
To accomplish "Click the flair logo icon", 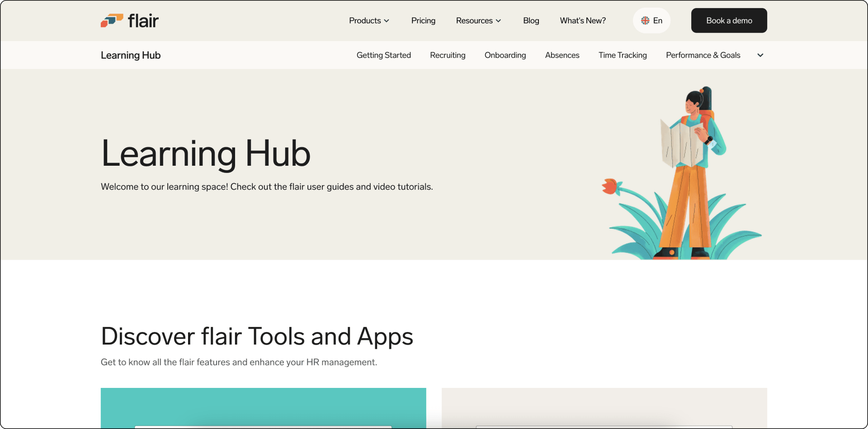I will click(x=112, y=20).
